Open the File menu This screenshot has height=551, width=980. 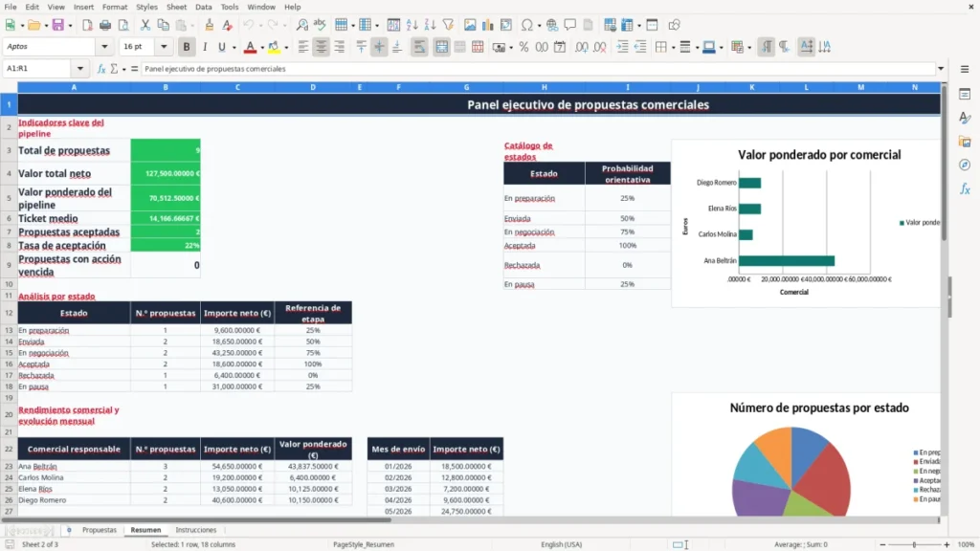11,7
